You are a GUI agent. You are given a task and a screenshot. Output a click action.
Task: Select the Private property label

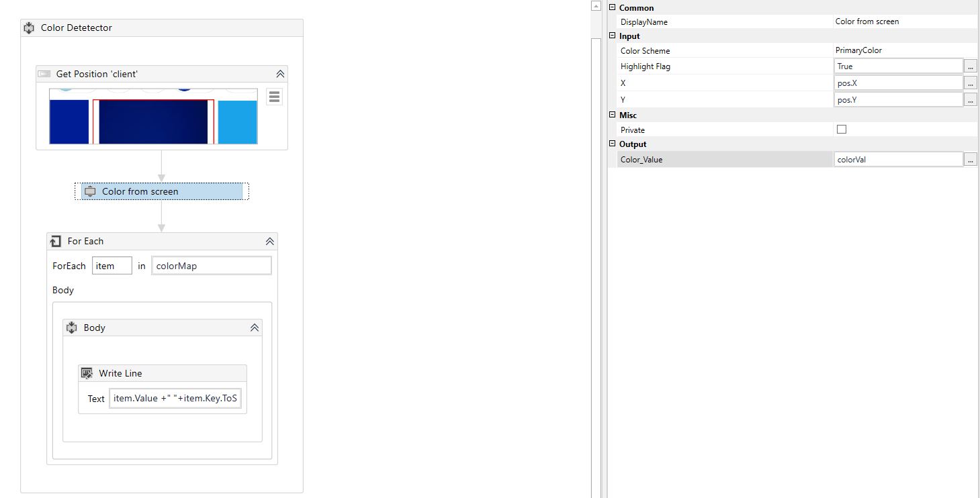[x=632, y=130]
